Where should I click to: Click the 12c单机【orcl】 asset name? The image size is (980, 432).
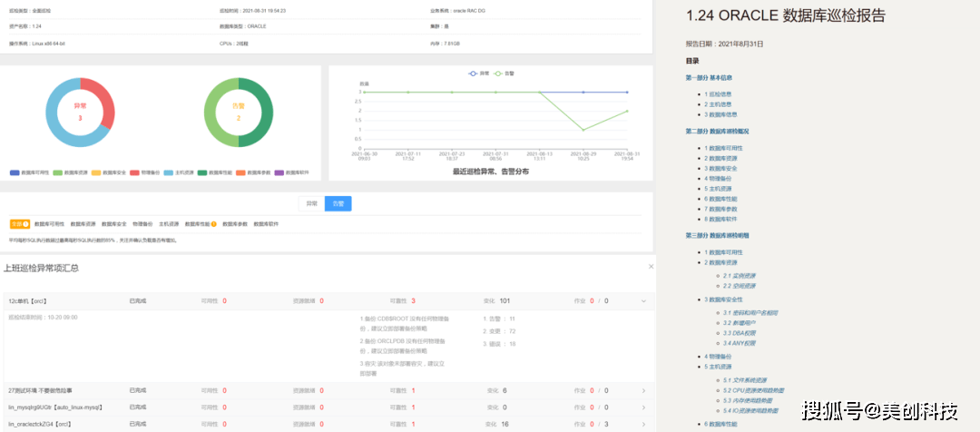(28, 300)
